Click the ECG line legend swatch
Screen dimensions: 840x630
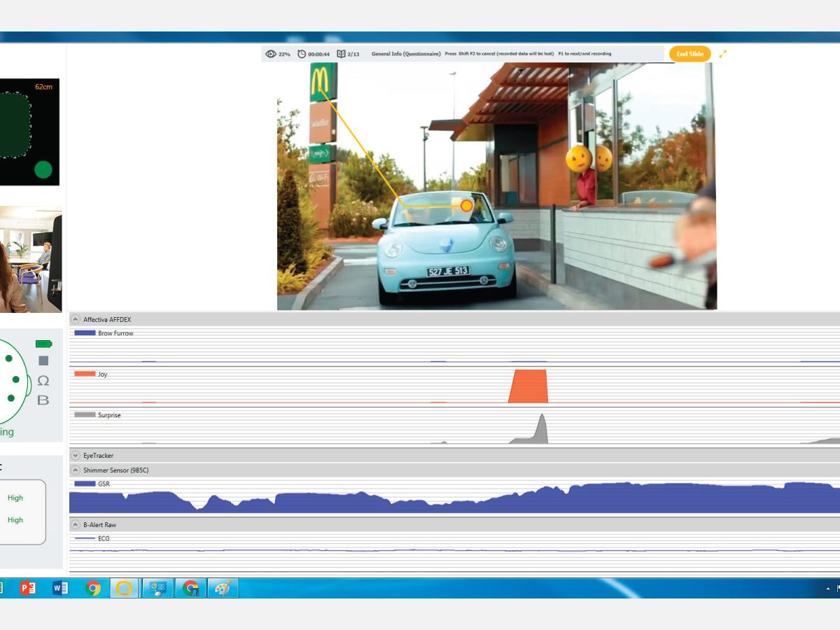85,538
